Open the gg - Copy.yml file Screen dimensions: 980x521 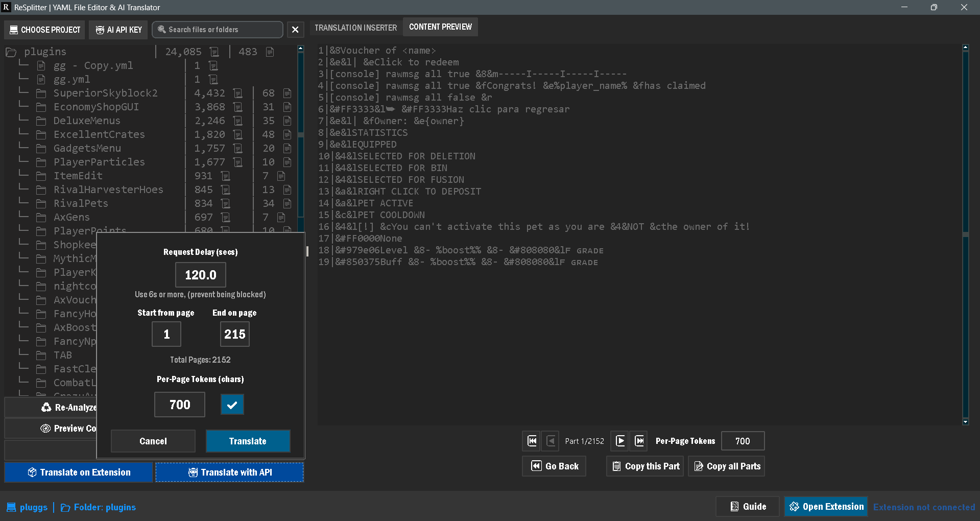[x=93, y=65]
